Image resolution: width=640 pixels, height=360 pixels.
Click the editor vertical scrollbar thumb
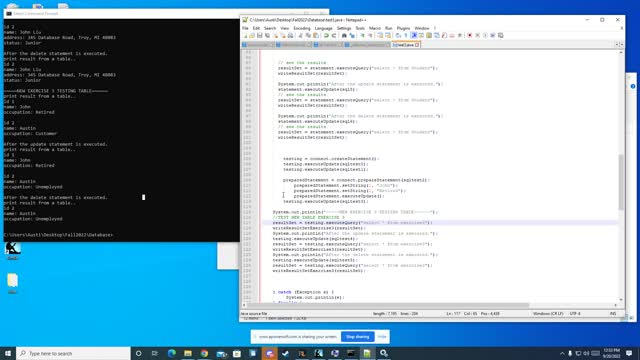coord(621,182)
